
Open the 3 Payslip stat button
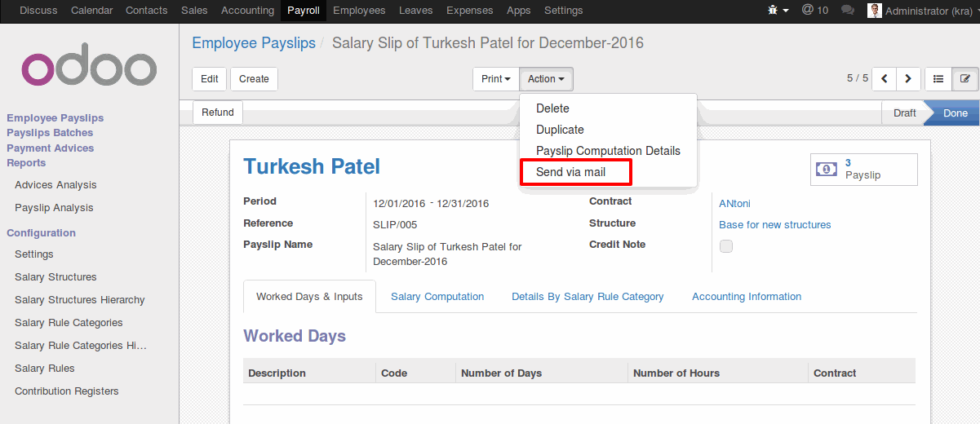tap(863, 169)
